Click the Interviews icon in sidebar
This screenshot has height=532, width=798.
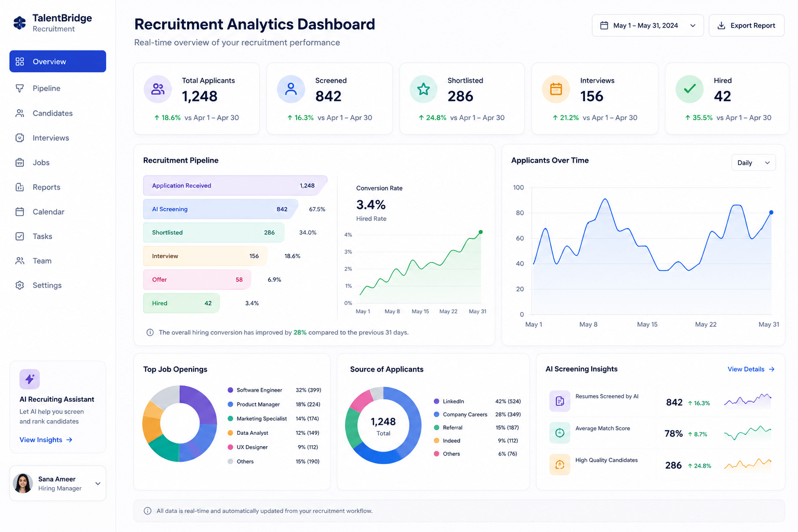pyautogui.click(x=20, y=138)
